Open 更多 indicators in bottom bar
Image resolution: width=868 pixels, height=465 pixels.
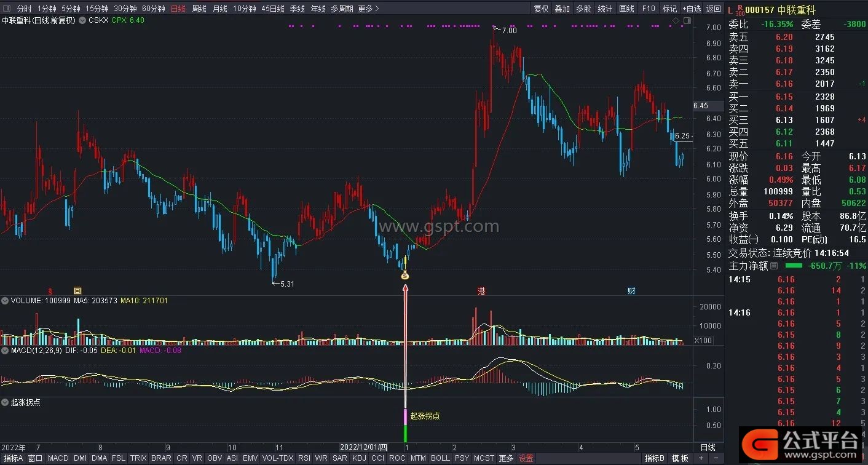506,458
